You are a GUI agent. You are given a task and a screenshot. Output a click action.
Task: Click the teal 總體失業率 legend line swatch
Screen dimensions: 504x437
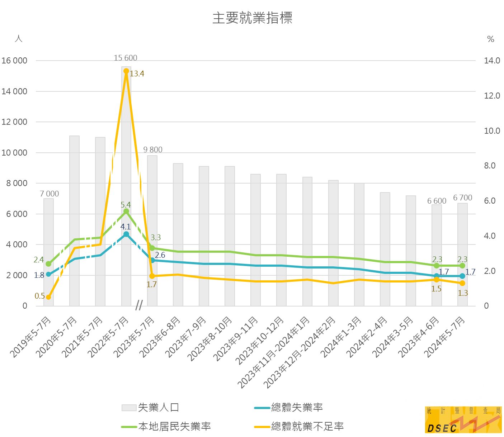(262, 408)
